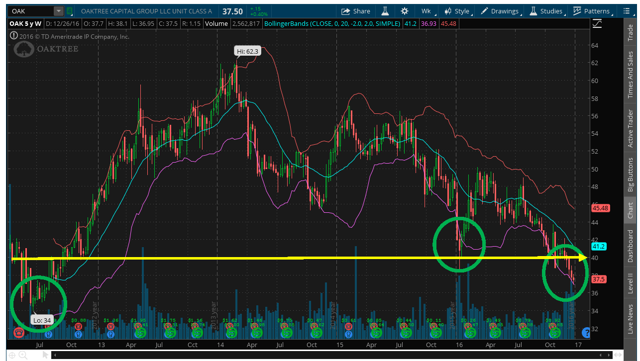Click the blue help question mark icon

[586, 332]
